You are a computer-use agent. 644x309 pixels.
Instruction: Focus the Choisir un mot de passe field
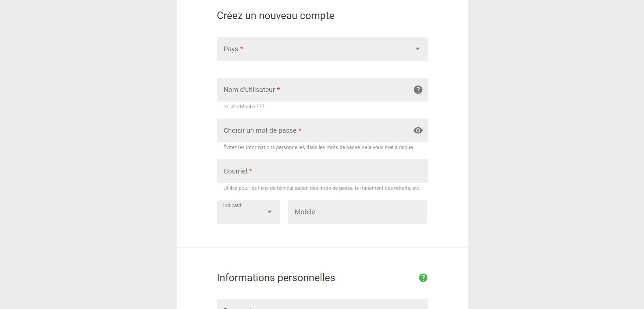pyautogui.click(x=322, y=130)
